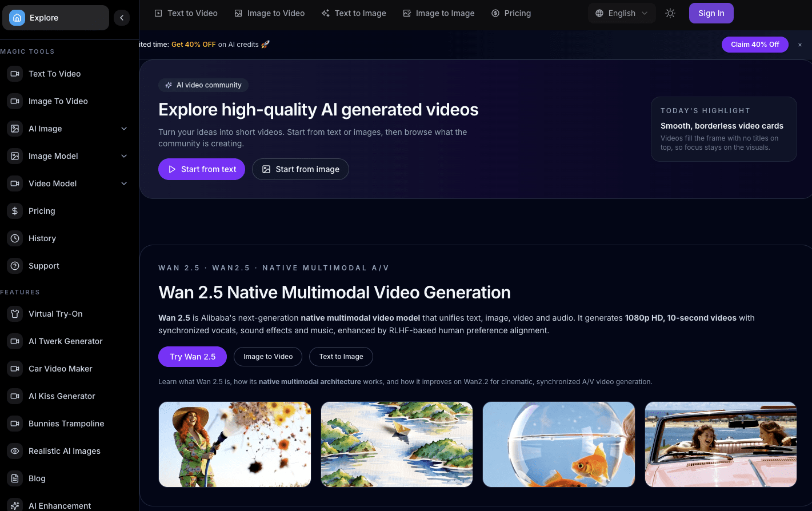Screen dimensions: 812x511
Task: Open the Support help icon
Action: pyautogui.click(x=14, y=266)
